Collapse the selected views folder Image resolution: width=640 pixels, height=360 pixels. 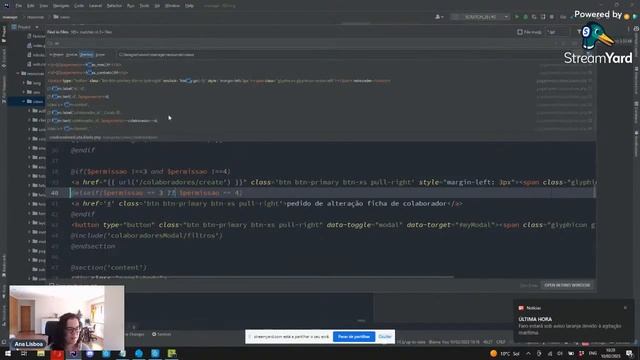(24, 101)
